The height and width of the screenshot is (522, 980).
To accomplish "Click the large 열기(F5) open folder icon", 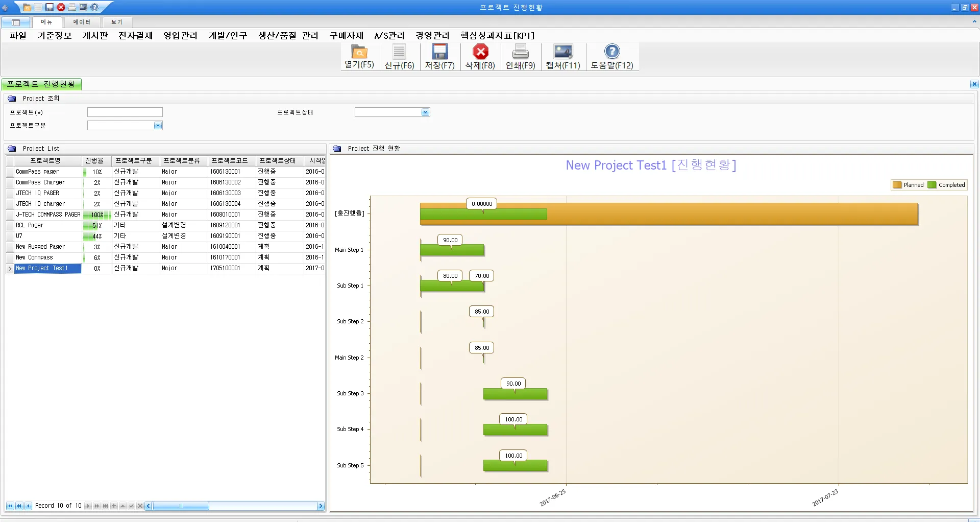I will click(359, 52).
